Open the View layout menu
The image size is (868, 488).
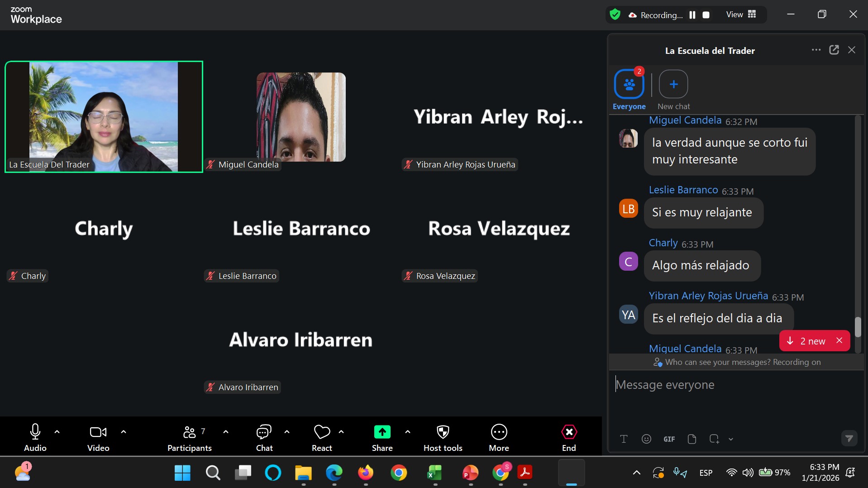(x=741, y=15)
